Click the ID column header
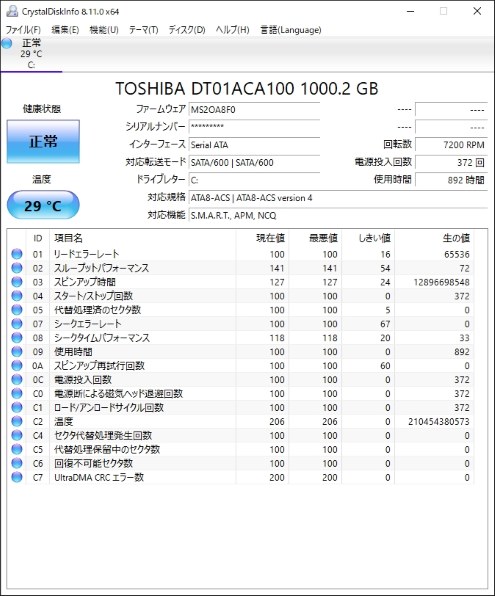 (x=38, y=238)
